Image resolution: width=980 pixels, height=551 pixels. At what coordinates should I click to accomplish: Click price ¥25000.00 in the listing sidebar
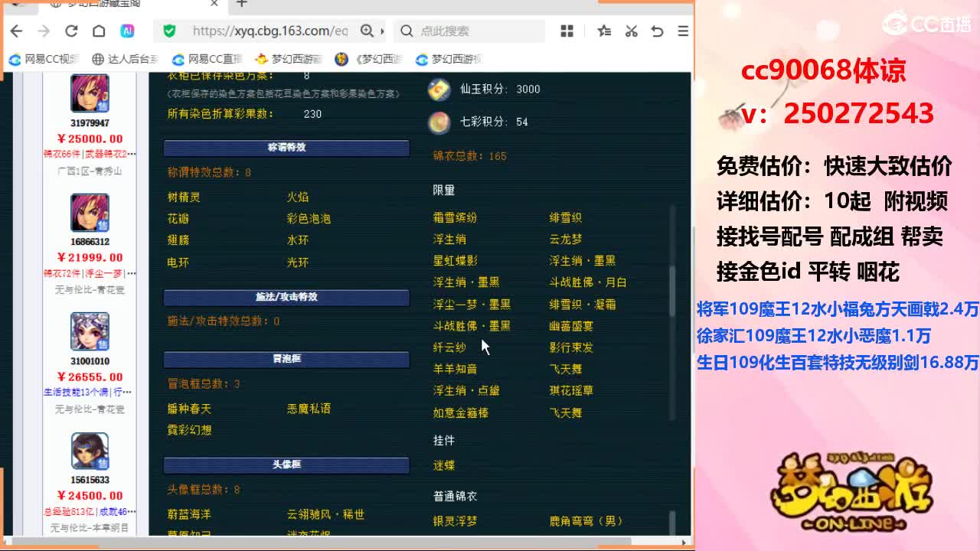(90, 139)
